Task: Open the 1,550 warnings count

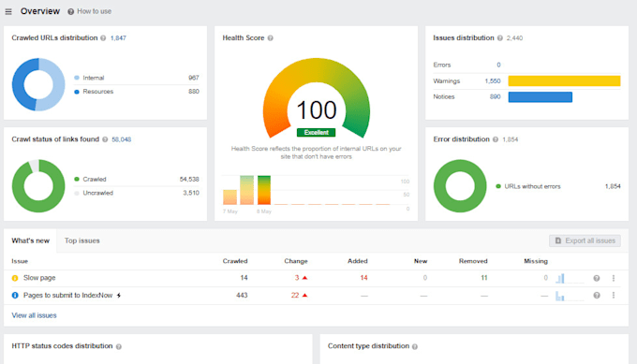Action: pos(493,81)
